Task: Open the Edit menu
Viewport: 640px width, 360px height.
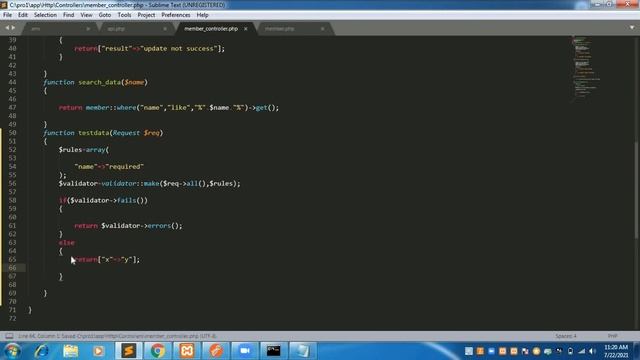Action: pyautogui.click(x=23, y=15)
